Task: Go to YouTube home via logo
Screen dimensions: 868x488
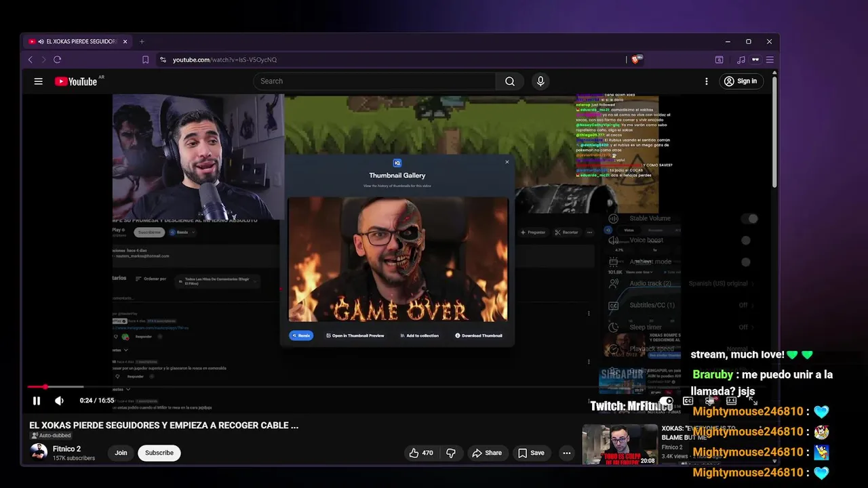Action: coord(76,81)
